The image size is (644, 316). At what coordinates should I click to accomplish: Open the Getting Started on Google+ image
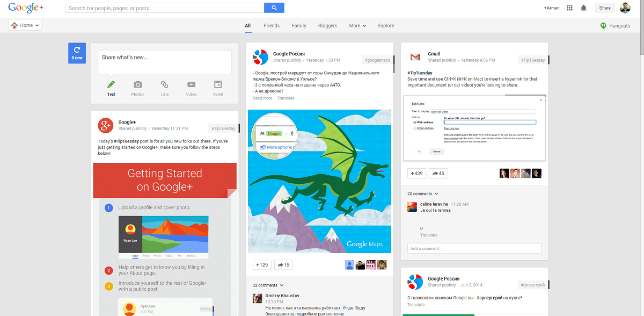165,239
